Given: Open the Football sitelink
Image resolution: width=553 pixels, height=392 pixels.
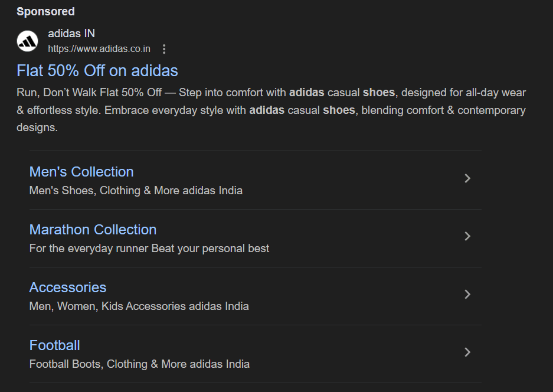Looking at the screenshot, I should pyautogui.click(x=55, y=345).
